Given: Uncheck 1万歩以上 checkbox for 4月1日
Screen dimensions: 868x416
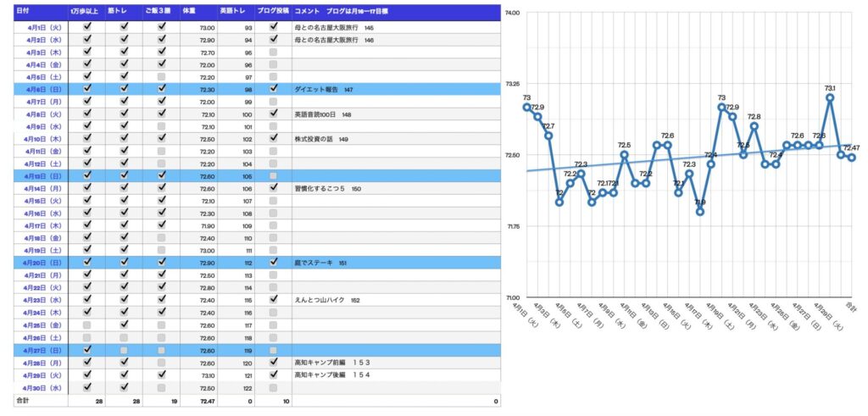Looking at the screenshot, I should (87, 26).
